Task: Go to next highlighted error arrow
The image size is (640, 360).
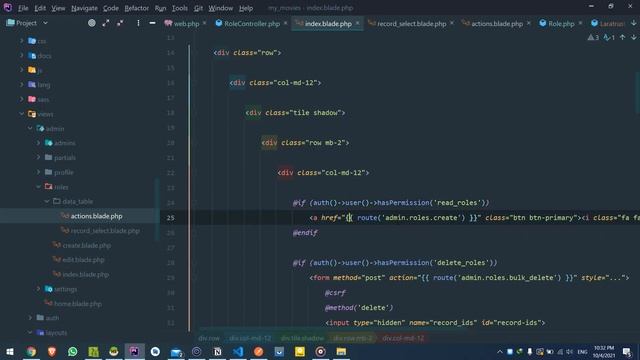Action: pos(633,38)
